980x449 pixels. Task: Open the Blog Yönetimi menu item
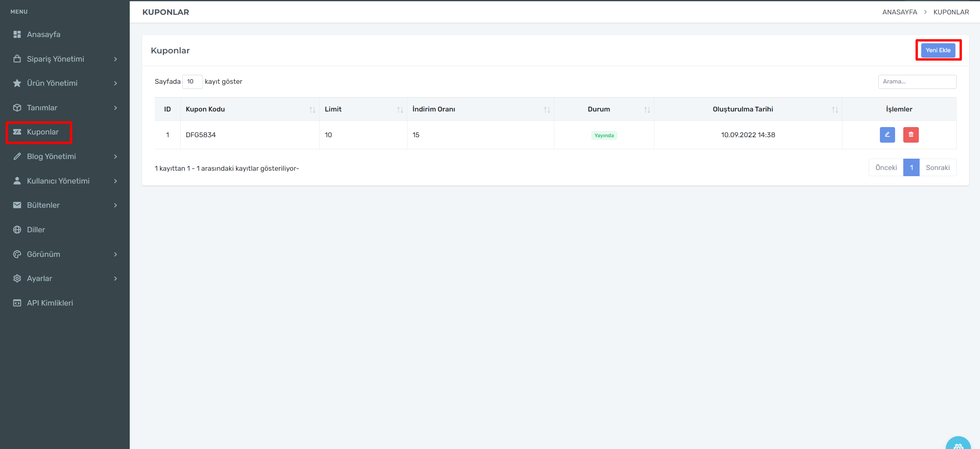pos(51,156)
